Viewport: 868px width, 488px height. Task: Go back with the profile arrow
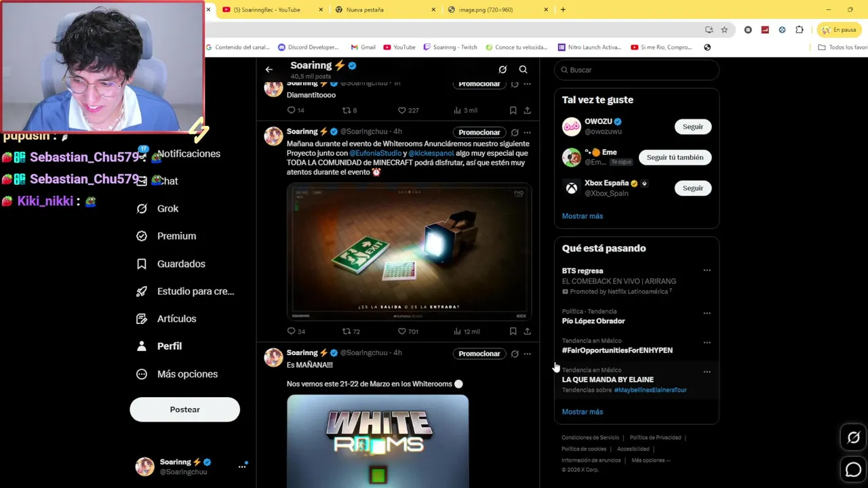coord(269,69)
